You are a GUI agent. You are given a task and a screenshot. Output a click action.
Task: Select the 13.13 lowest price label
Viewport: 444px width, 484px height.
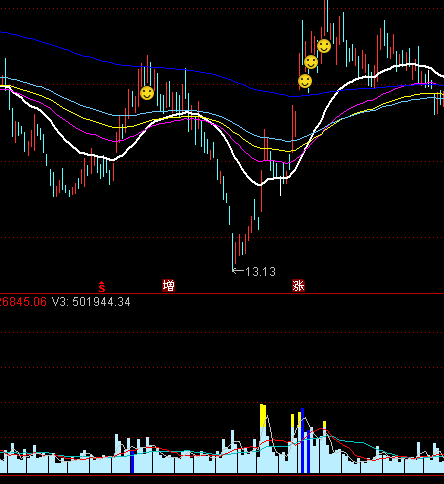pos(260,272)
